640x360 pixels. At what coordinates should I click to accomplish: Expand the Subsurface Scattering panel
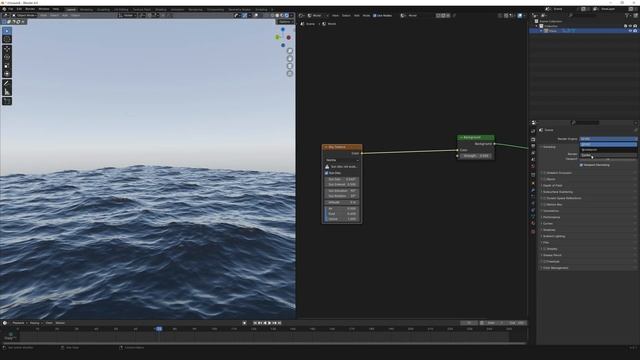tap(558, 192)
